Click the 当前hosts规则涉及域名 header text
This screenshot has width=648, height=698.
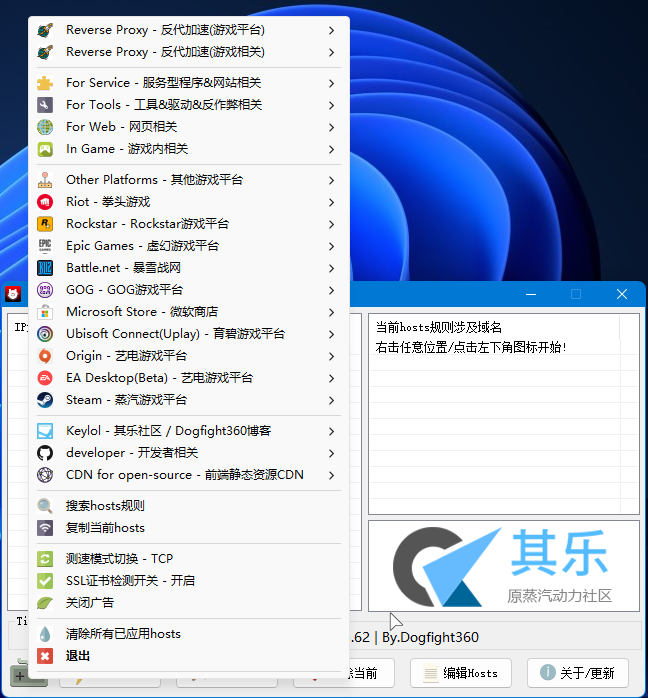click(439, 328)
